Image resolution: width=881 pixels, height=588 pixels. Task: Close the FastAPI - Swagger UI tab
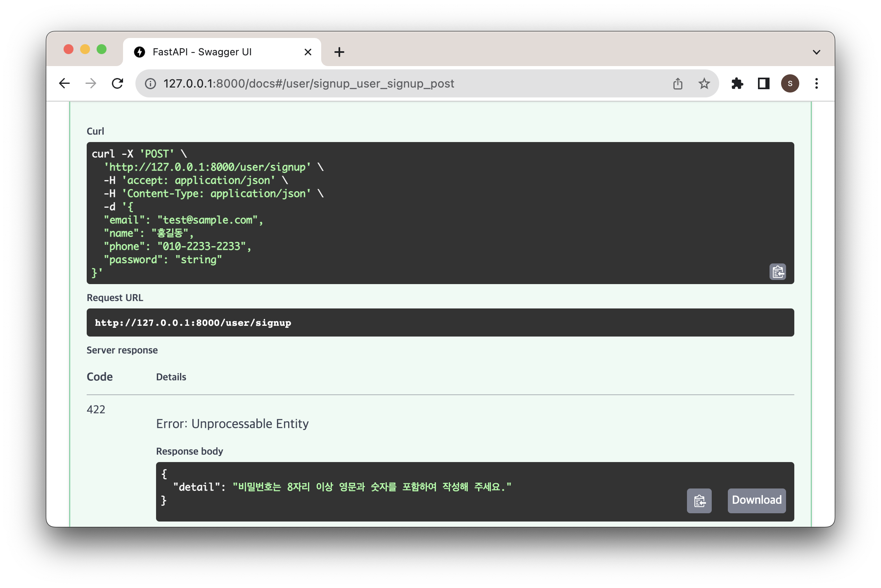tap(308, 52)
